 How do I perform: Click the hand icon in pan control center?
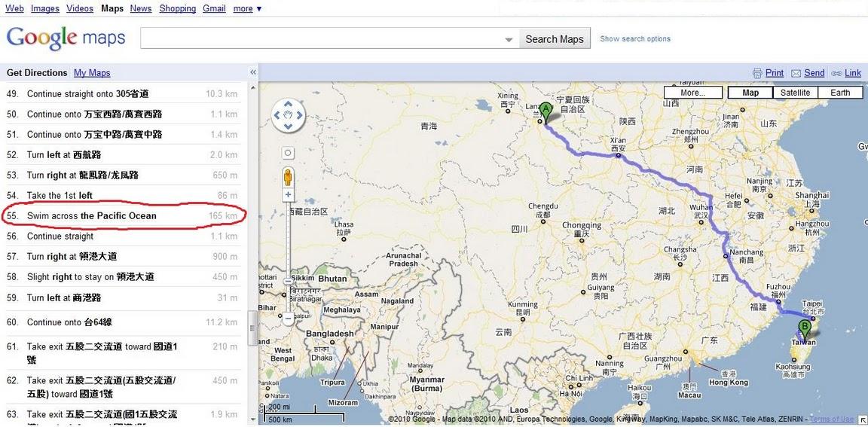click(x=288, y=115)
